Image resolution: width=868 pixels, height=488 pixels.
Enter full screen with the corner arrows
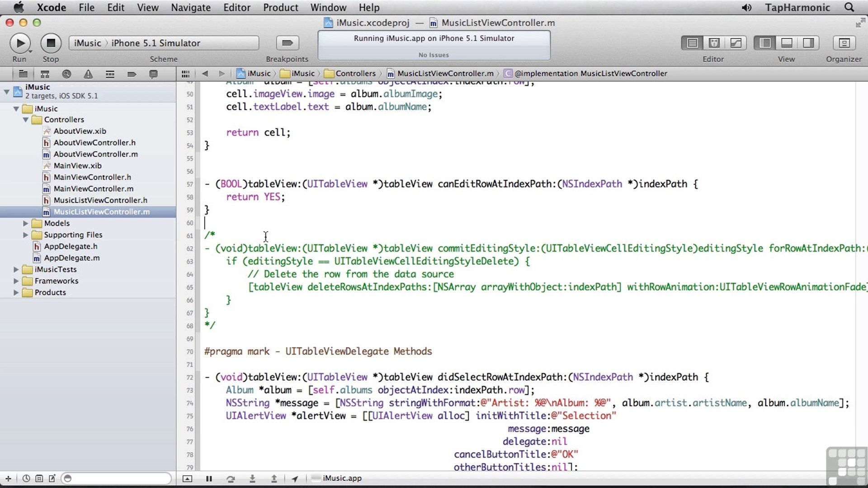860,23
